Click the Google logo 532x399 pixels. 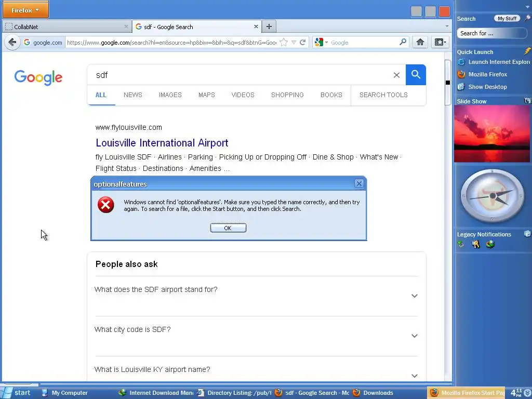pos(38,78)
